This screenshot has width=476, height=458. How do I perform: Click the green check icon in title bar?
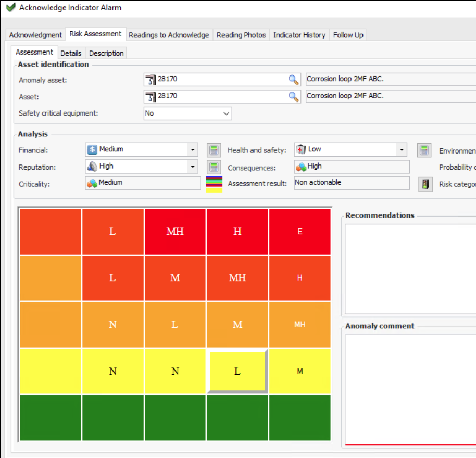pyautogui.click(x=10, y=8)
